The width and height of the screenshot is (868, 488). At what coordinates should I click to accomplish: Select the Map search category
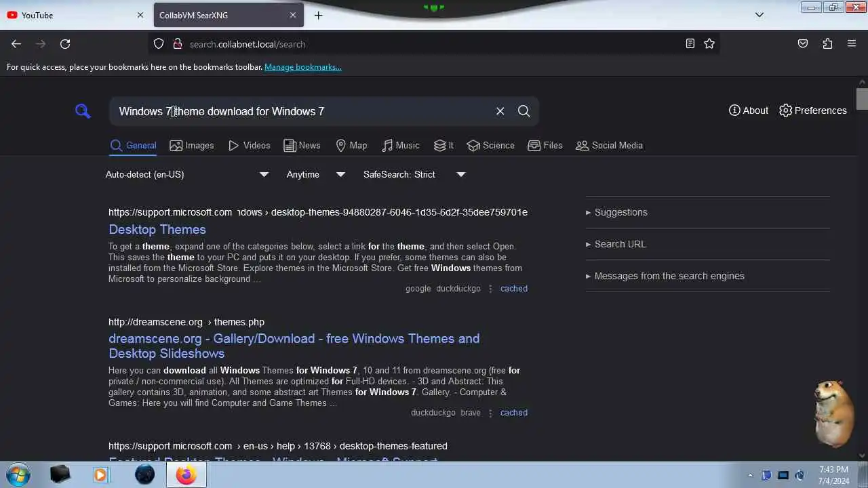point(351,145)
